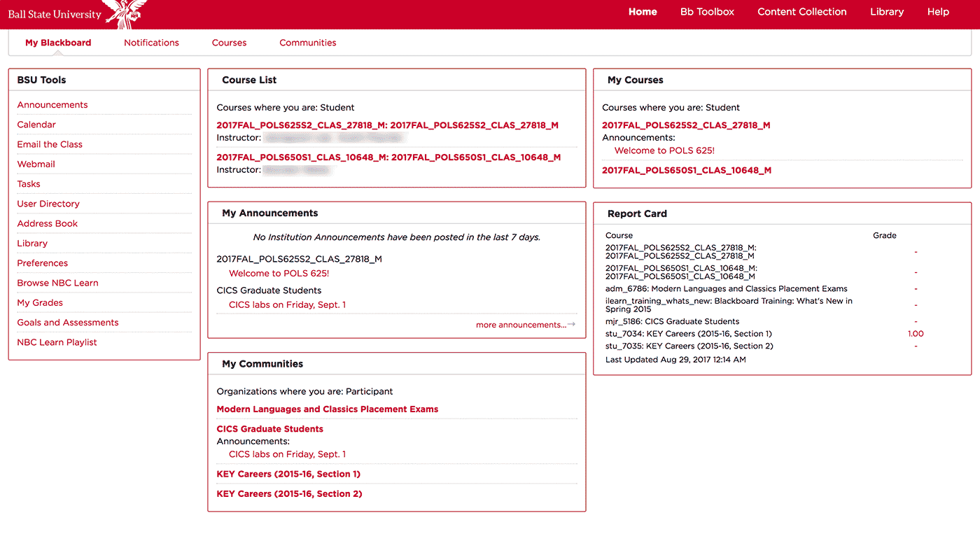Viewport: 980px width, 548px height.
Task: Select the My Blackboard tab
Action: pos(58,43)
